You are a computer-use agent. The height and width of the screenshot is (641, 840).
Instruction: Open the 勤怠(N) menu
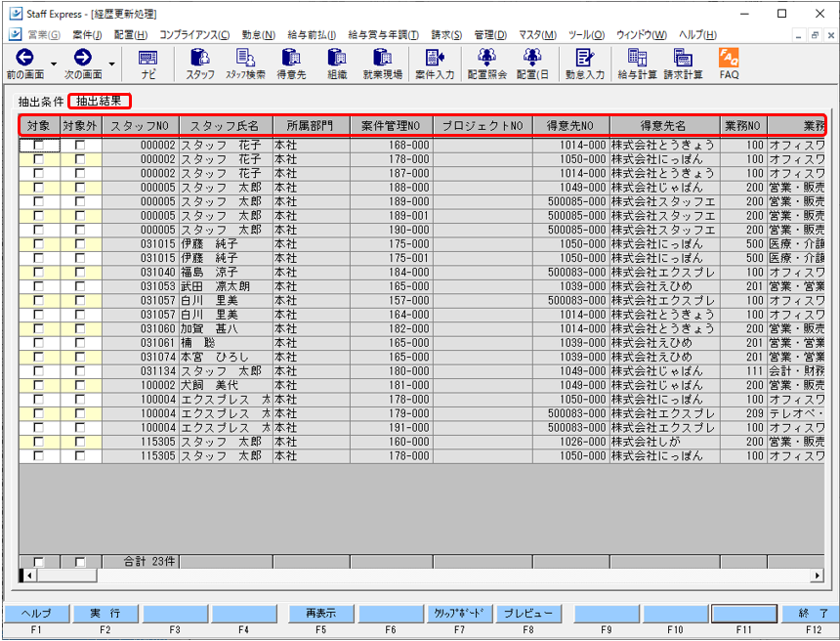point(258,35)
